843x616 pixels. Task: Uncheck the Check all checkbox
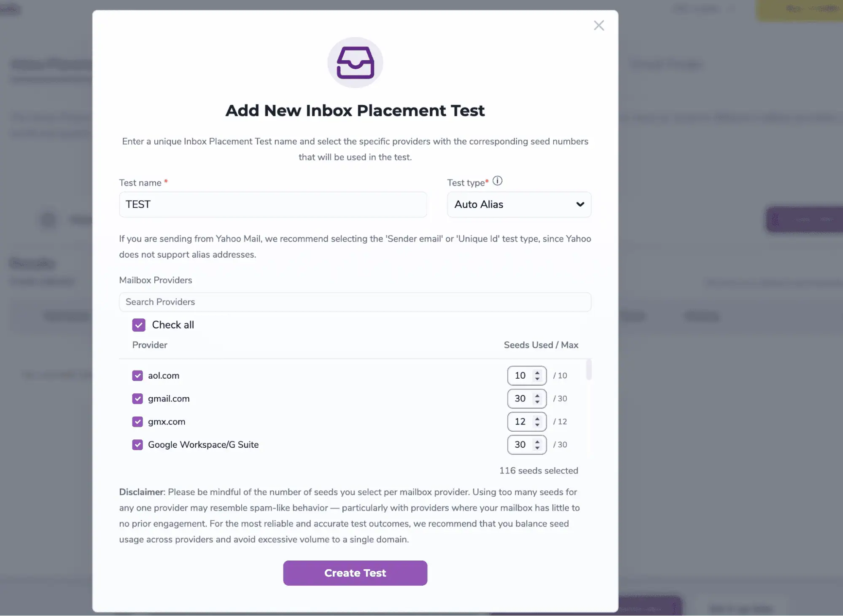[x=139, y=325]
